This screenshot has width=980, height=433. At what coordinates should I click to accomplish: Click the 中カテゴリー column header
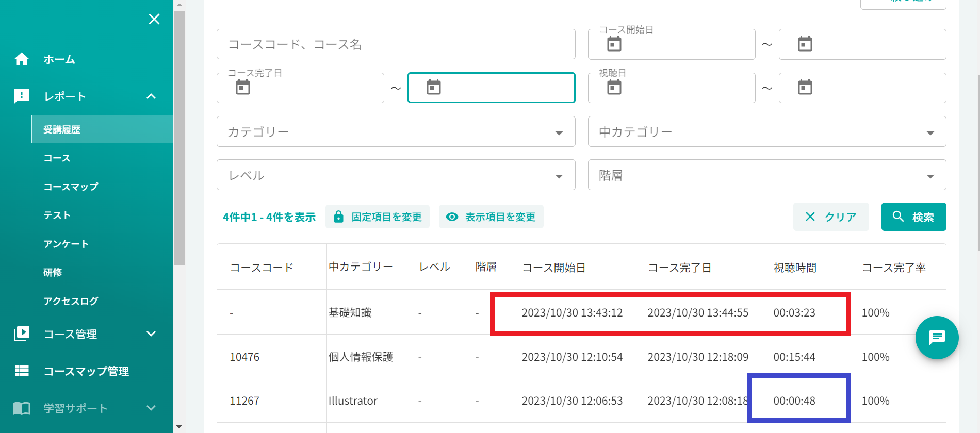(x=361, y=267)
